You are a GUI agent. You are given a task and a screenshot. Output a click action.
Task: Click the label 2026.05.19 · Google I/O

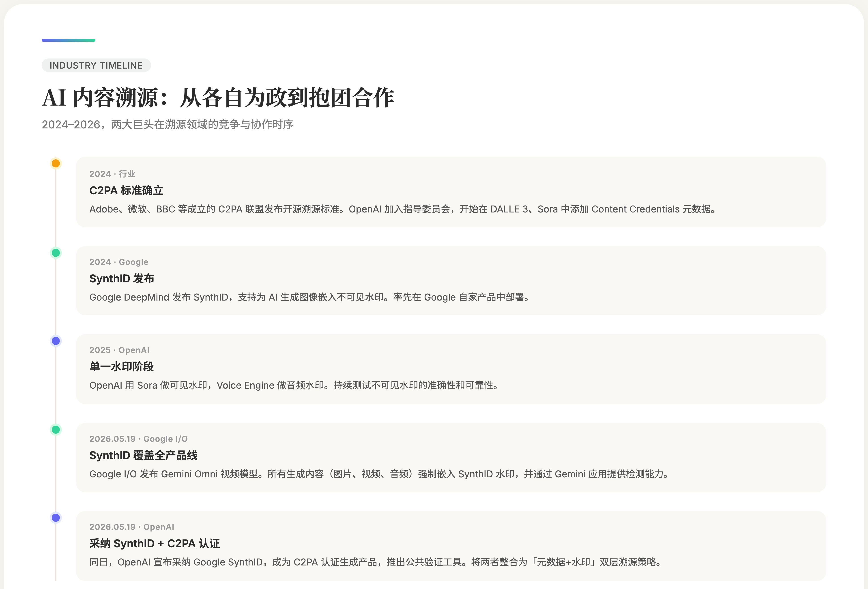139,439
